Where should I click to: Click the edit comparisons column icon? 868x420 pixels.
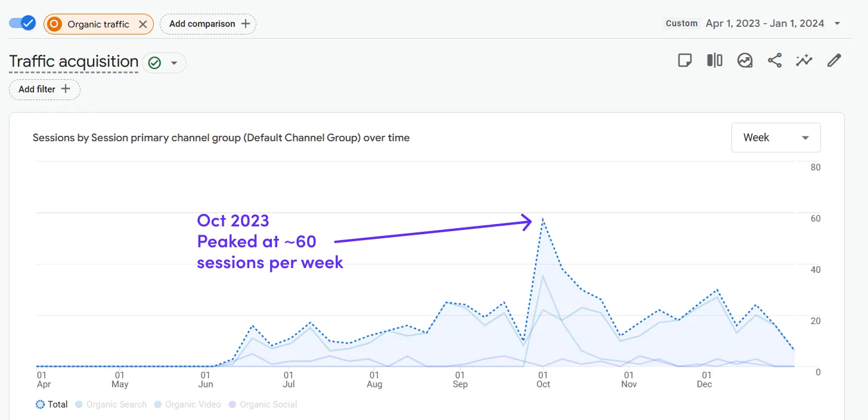715,60
